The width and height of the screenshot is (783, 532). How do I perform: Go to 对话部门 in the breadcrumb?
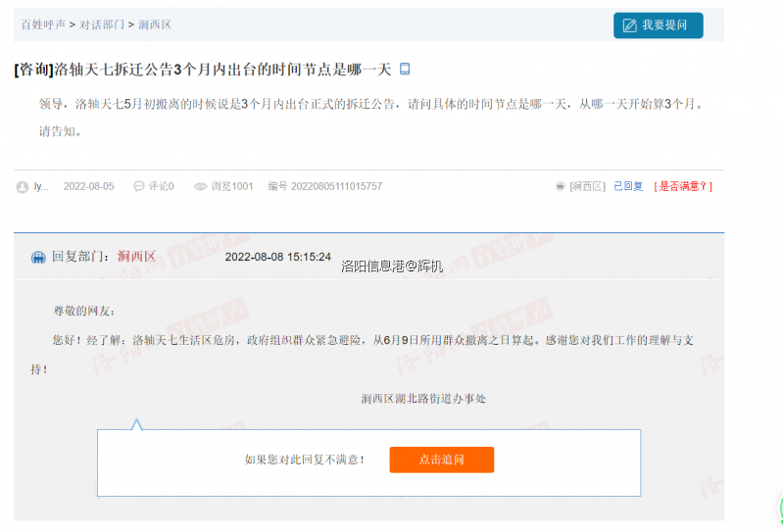(101, 24)
